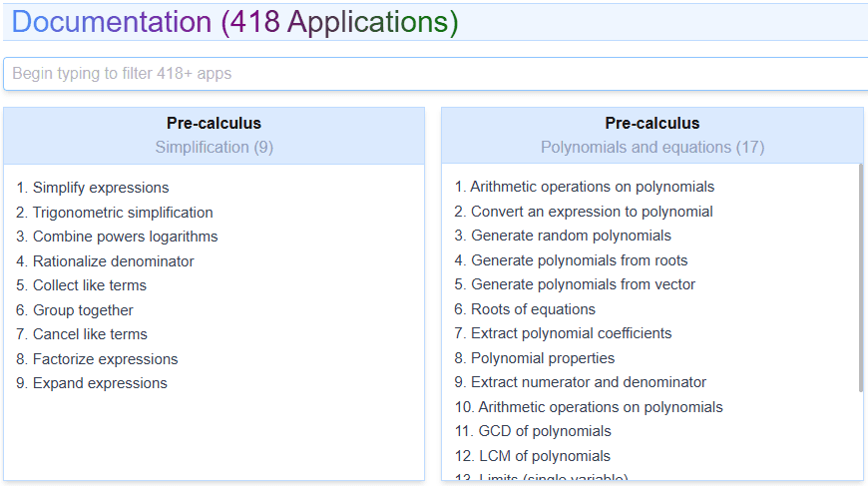Select Cancel like terms

point(90,334)
